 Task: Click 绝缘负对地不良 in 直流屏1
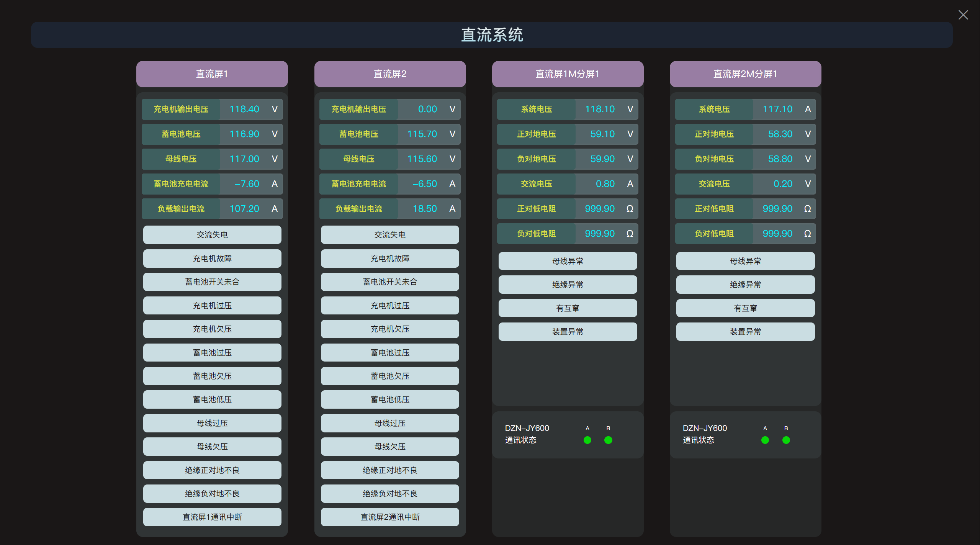pos(212,494)
